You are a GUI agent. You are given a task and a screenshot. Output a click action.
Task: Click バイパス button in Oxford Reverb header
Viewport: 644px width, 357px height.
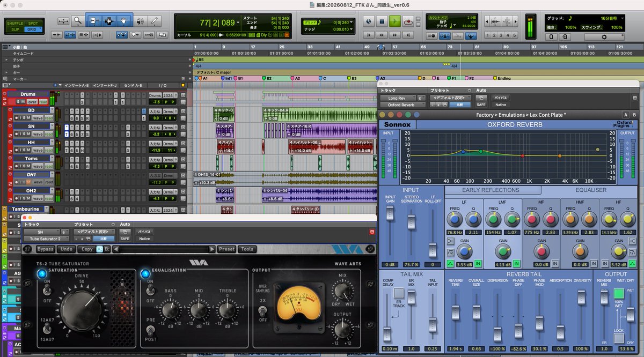500,98
